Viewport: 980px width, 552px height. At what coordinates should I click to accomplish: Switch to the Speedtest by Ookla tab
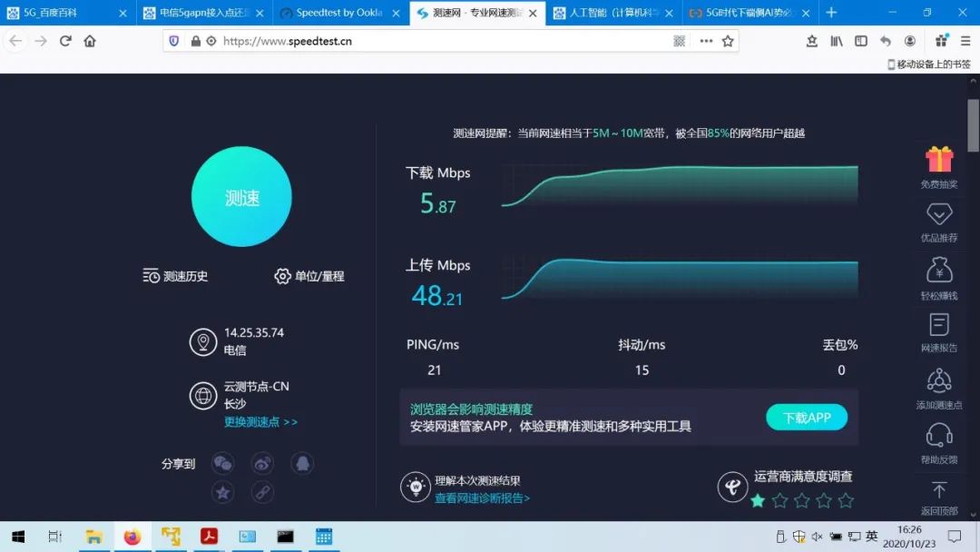point(335,13)
